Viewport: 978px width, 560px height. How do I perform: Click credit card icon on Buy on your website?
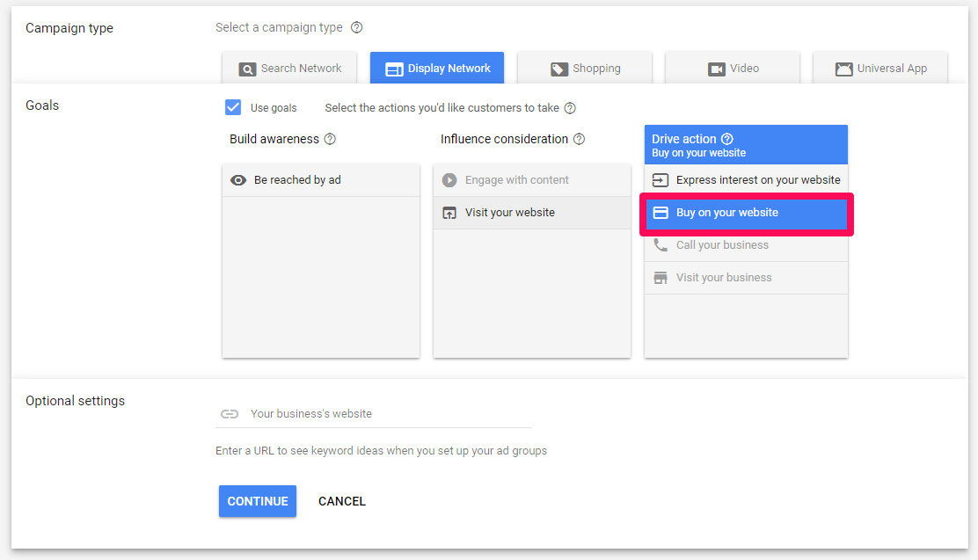[661, 213]
